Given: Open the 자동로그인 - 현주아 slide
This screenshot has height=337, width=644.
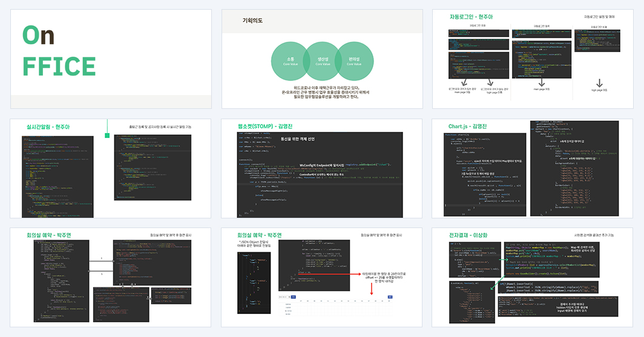Looking at the screenshot, I should pos(533,59).
